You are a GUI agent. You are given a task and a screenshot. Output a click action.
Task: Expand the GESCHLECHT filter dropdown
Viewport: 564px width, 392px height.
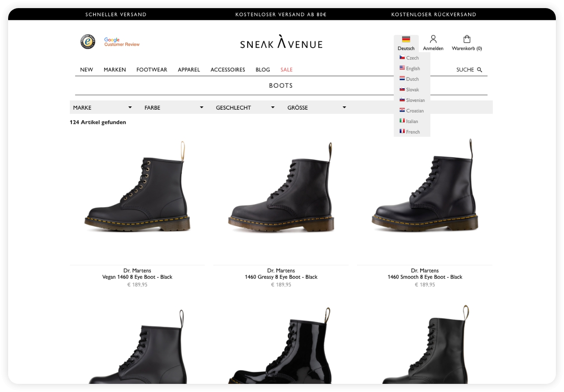[x=245, y=108]
